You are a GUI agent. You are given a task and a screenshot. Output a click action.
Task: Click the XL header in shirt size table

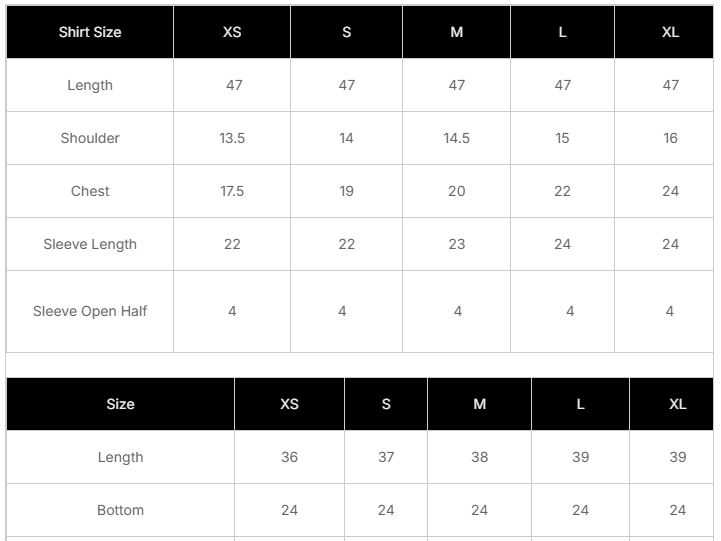[x=670, y=32]
